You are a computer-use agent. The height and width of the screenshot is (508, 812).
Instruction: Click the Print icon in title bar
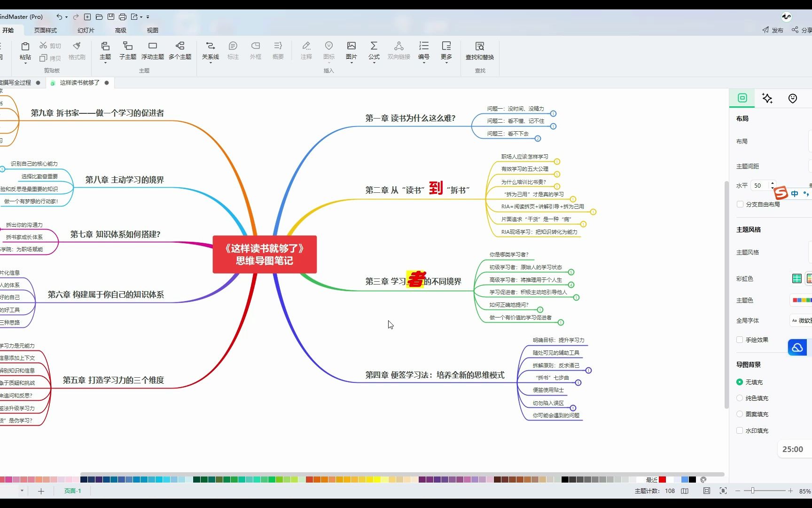pyautogui.click(x=123, y=17)
